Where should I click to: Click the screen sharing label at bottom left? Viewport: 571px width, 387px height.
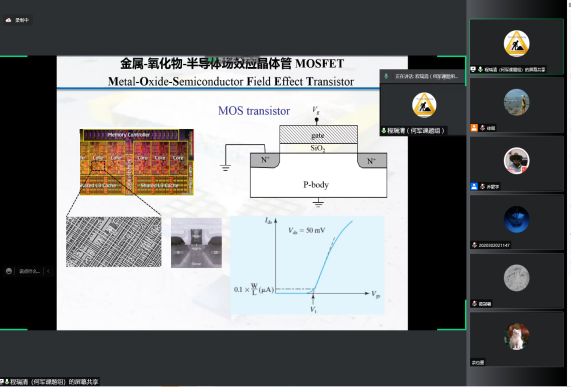(50, 382)
